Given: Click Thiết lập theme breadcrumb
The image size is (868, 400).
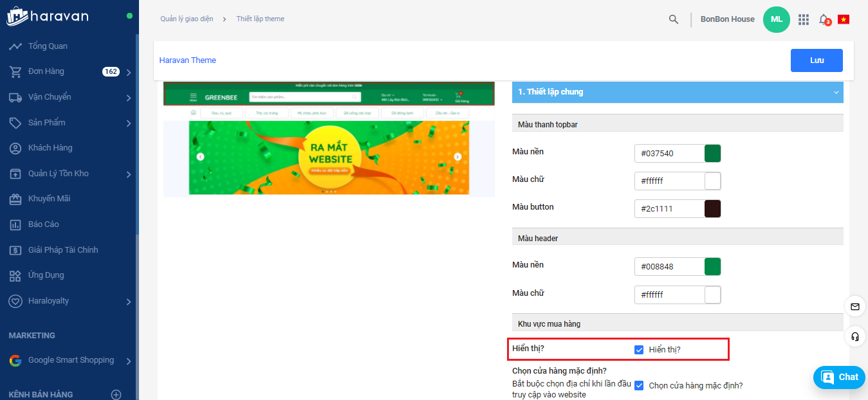Looking at the screenshot, I should (x=260, y=19).
